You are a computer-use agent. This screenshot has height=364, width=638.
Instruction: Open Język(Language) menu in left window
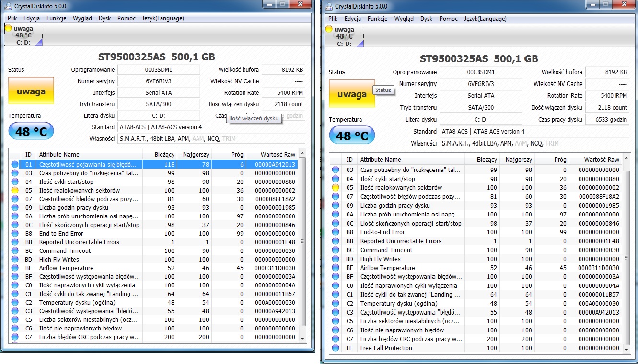click(x=162, y=18)
